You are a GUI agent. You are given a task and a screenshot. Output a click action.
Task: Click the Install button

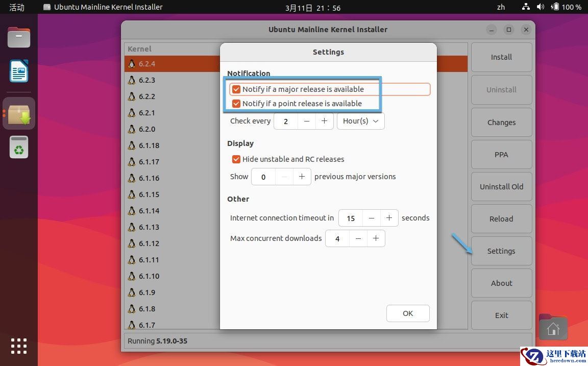(501, 57)
